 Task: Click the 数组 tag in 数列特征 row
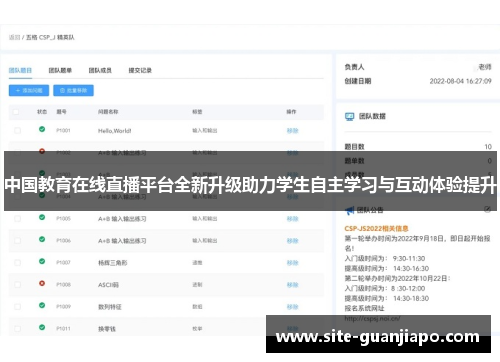click(x=197, y=307)
